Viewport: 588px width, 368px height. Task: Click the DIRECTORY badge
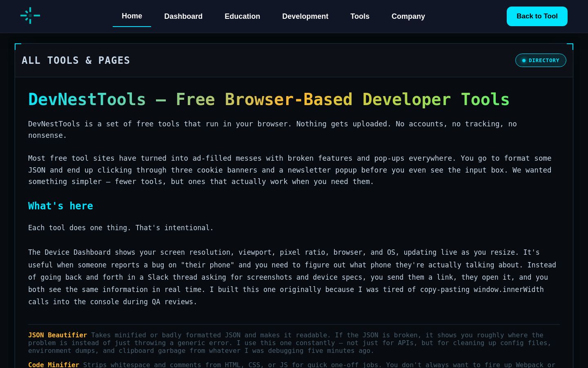click(x=541, y=60)
